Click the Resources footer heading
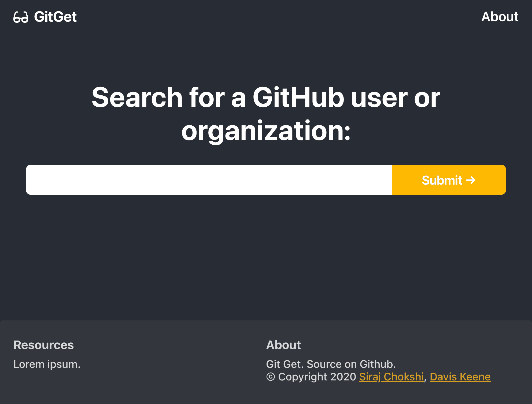 [43, 345]
